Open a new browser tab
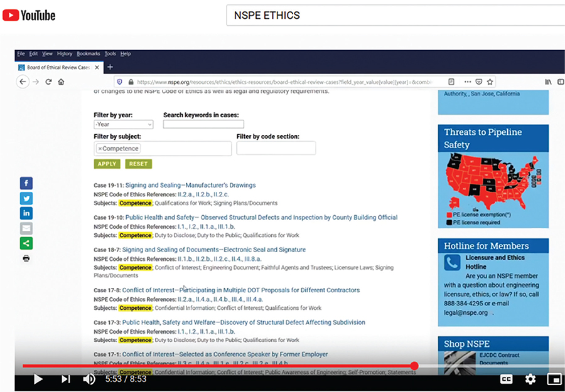Image resolution: width=565 pixels, height=392 pixels. pos(110,67)
